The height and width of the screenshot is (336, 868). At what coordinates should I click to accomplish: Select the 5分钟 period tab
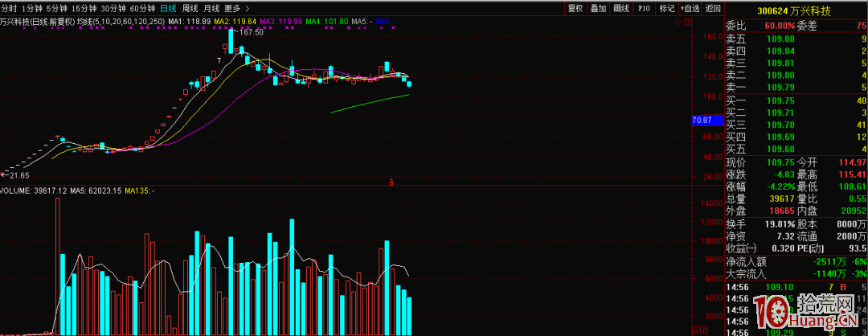(57, 8)
